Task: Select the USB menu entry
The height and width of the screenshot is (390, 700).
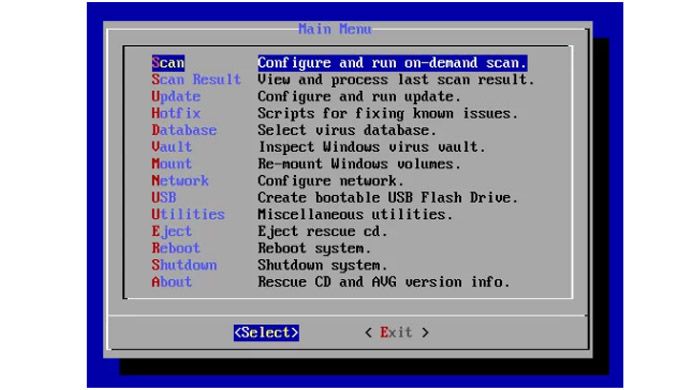Action: (164, 197)
